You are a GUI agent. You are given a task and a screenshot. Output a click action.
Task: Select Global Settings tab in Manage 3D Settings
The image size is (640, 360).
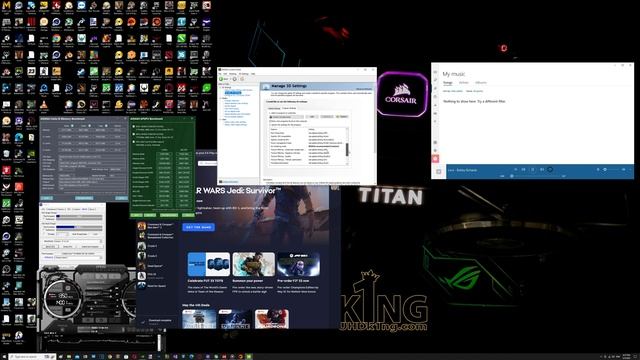(274, 109)
